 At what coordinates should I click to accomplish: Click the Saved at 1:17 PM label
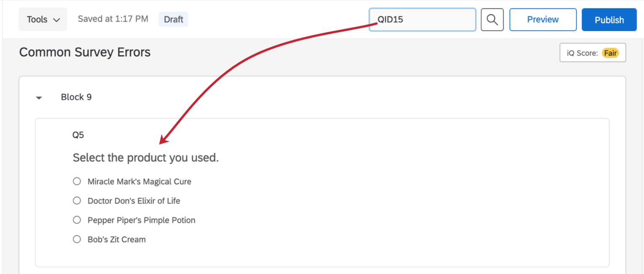(113, 18)
